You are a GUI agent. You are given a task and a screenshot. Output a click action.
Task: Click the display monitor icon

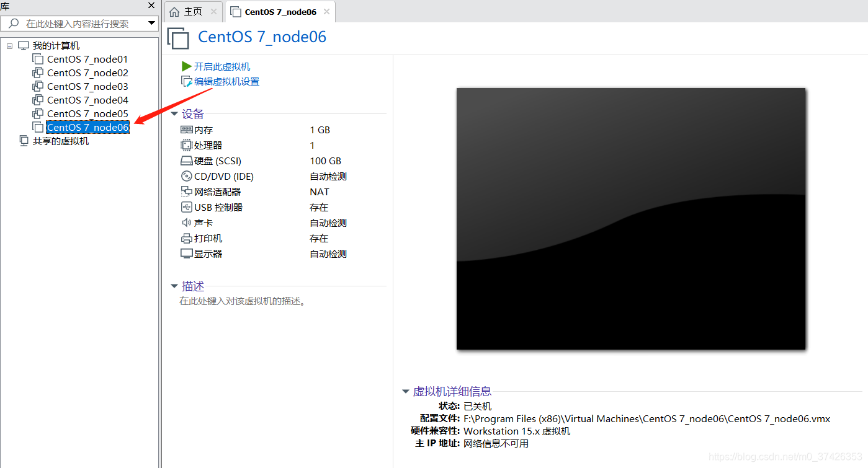186,254
